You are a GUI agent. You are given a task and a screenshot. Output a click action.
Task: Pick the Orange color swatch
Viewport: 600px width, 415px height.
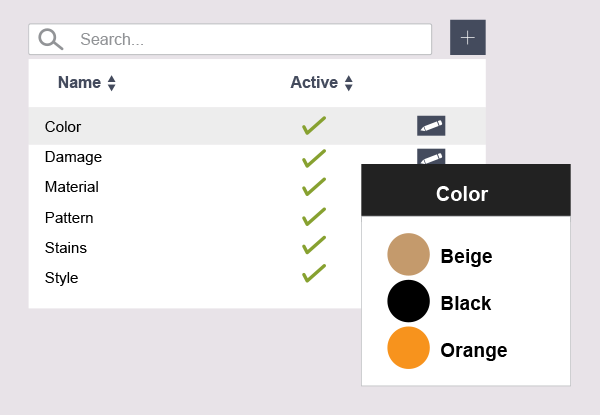tap(408, 348)
